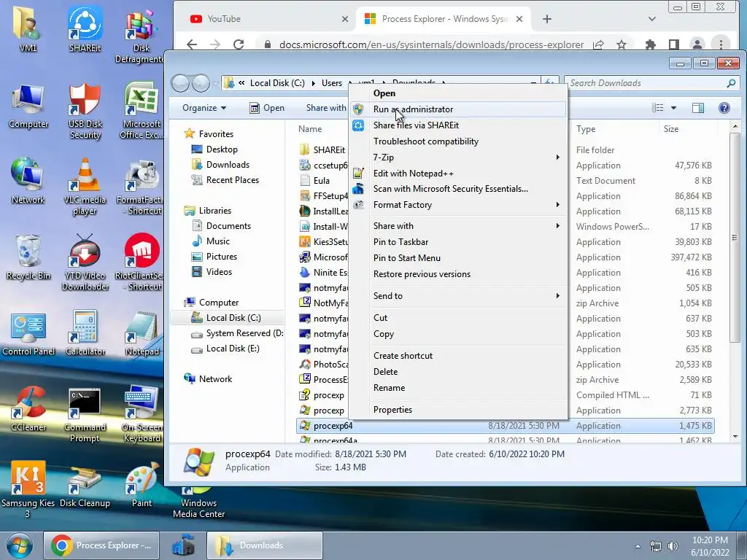This screenshot has height=560, width=747.
Task: Open FormatFactory desktop shortcut
Action: point(140,187)
